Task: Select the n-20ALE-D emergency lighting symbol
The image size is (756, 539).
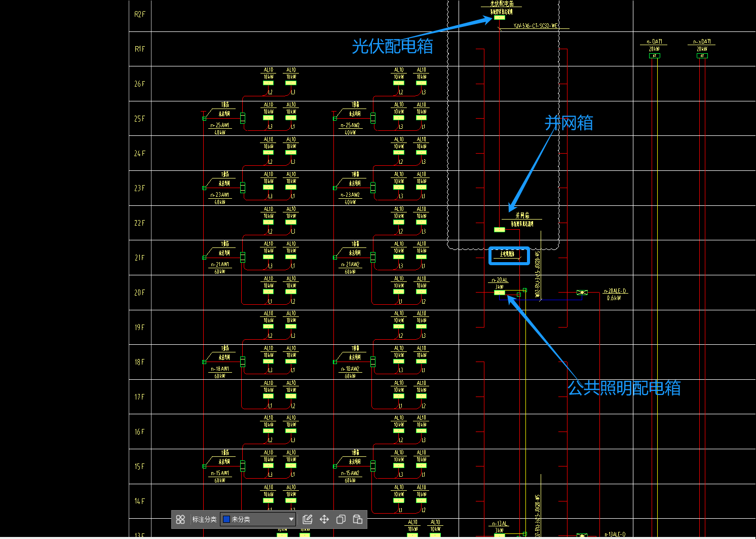Action: [x=582, y=293]
